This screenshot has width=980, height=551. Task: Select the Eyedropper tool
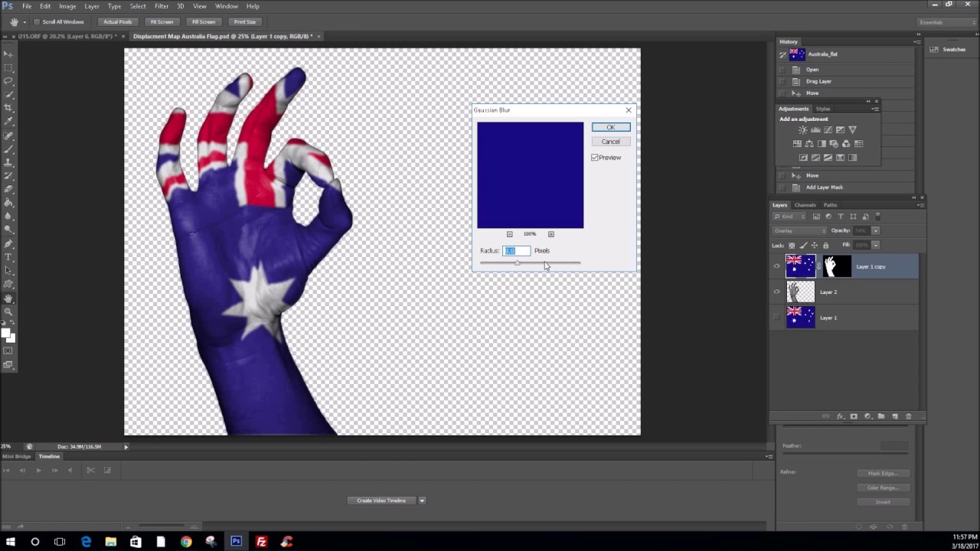click(x=8, y=121)
